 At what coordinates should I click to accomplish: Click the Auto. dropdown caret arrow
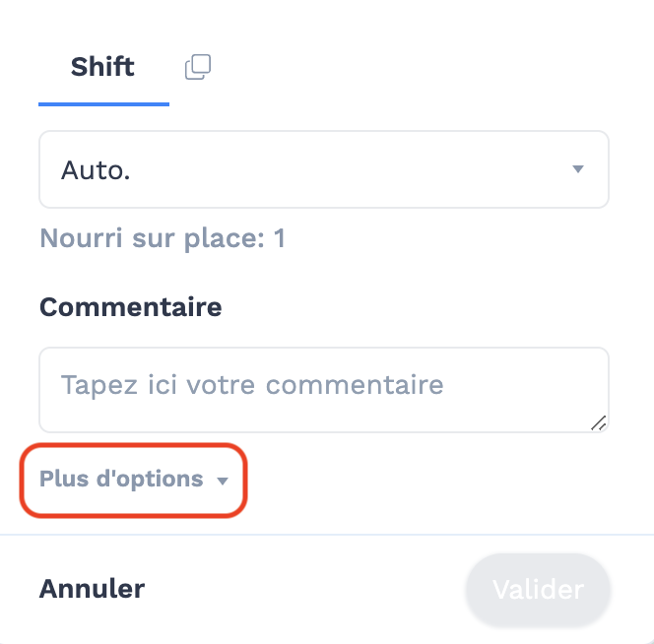pyautogui.click(x=578, y=169)
